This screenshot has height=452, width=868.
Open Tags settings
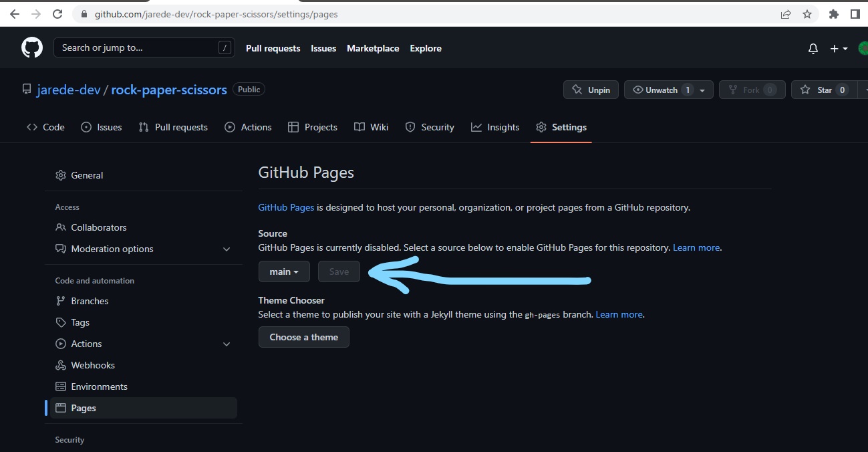point(143,322)
